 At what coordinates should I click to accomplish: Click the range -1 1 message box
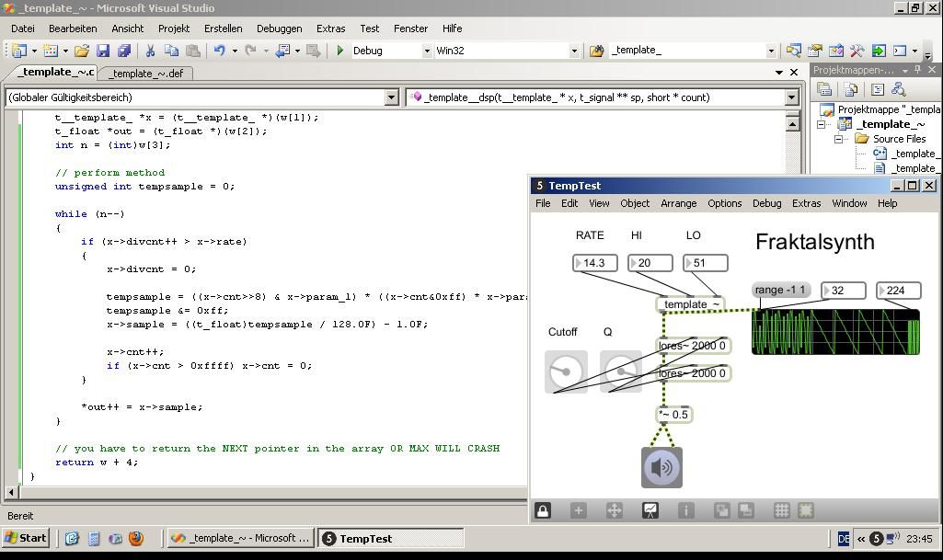click(780, 291)
